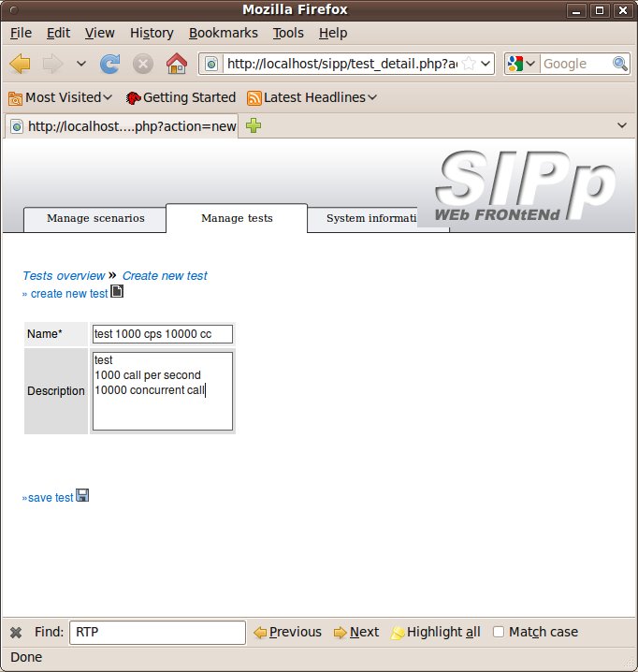Open the list all tabs dropdown
Image resolution: width=638 pixels, height=672 pixels.
tap(622, 125)
